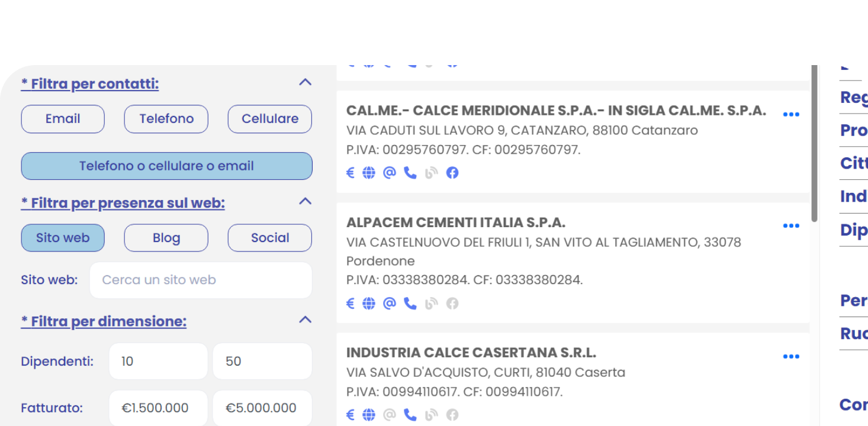This screenshot has height=426, width=868.
Task: Click Facebook icon for Industria Calce Casertana
Action: (x=452, y=415)
